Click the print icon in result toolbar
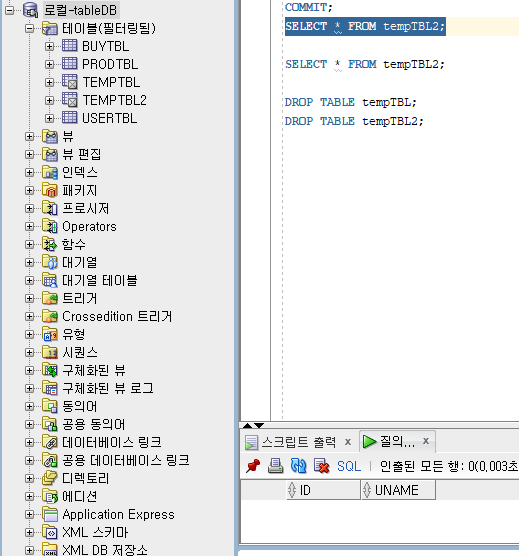The width and height of the screenshot is (519, 556). pos(275,466)
